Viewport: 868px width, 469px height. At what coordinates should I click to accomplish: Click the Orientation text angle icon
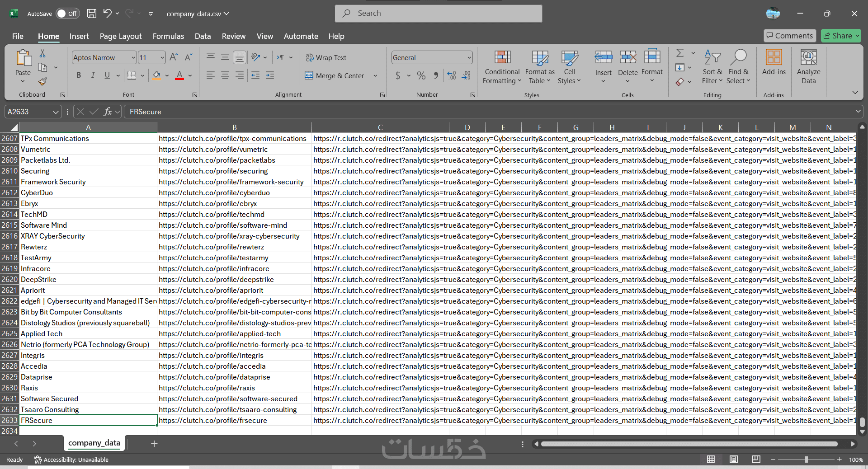pyautogui.click(x=256, y=57)
